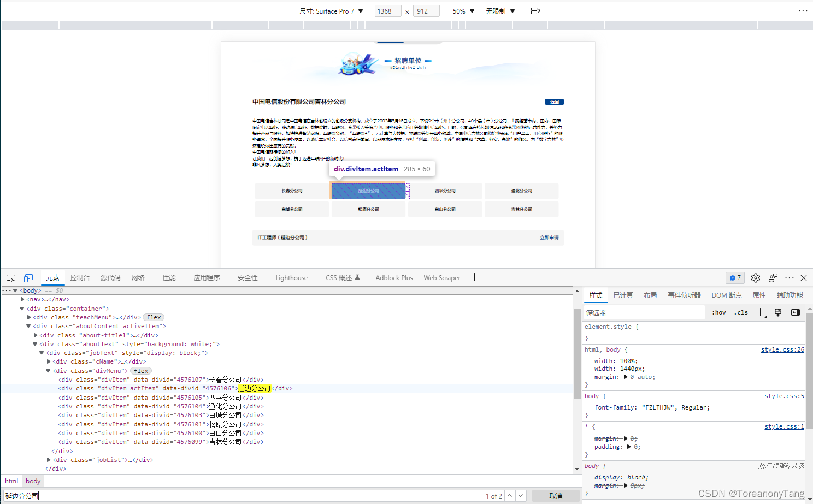Select 长春分公司 button on the page

(x=292, y=191)
